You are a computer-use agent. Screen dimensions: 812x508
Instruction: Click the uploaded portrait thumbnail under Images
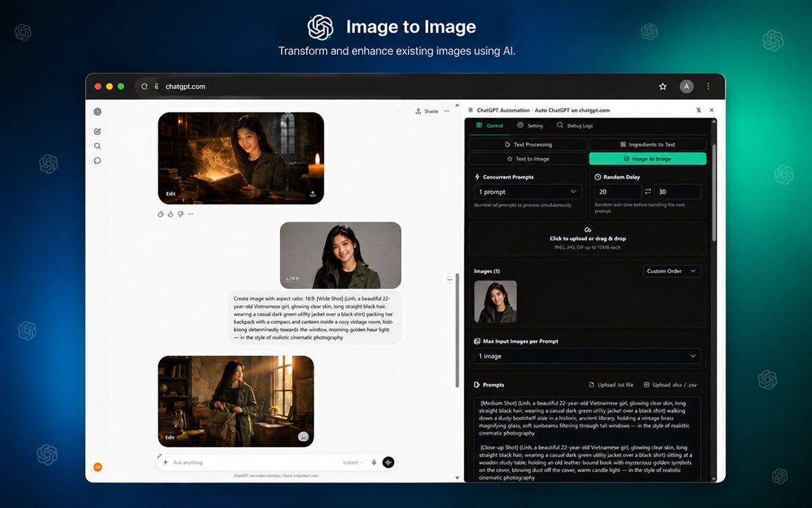495,302
